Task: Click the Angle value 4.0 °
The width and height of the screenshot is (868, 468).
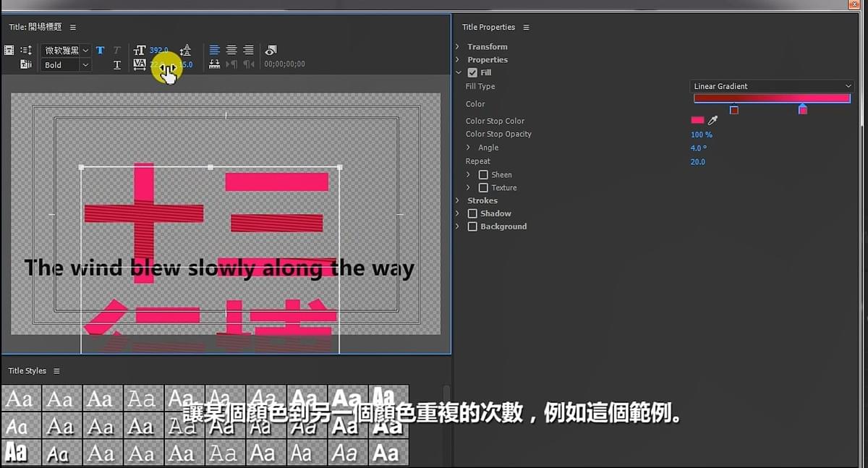Action: point(699,148)
